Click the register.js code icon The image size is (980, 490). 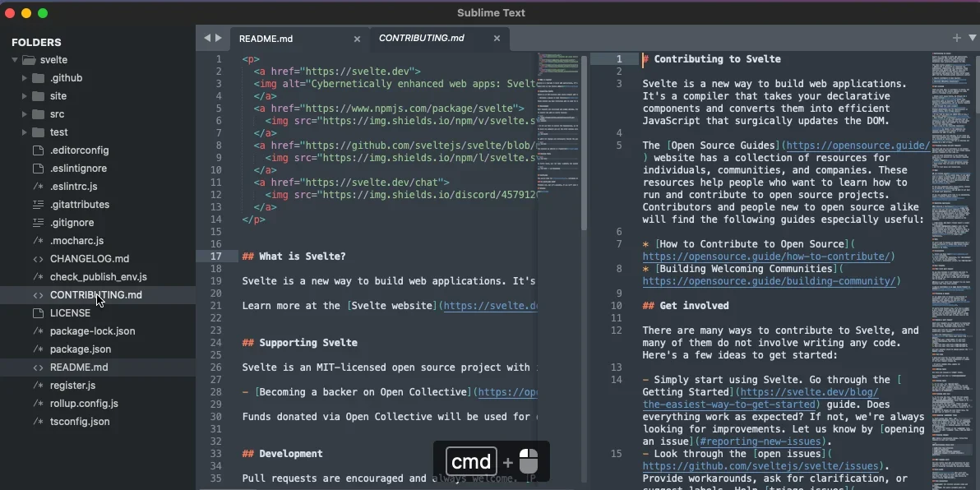coord(38,386)
